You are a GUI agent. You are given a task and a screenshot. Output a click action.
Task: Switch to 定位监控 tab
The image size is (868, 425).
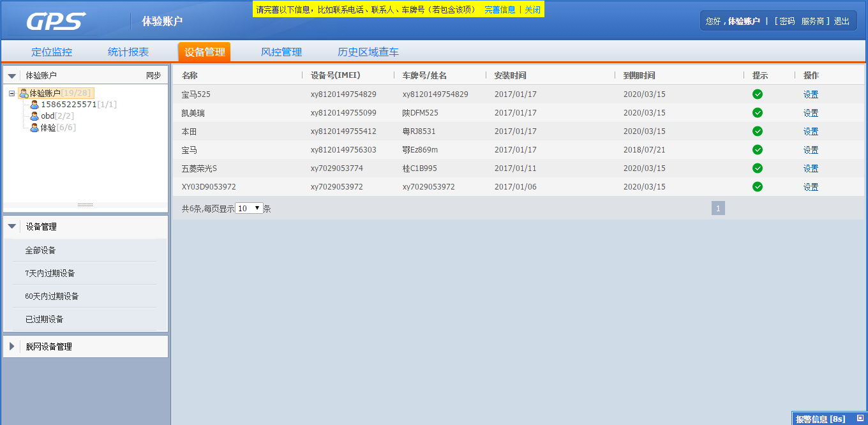52,52
